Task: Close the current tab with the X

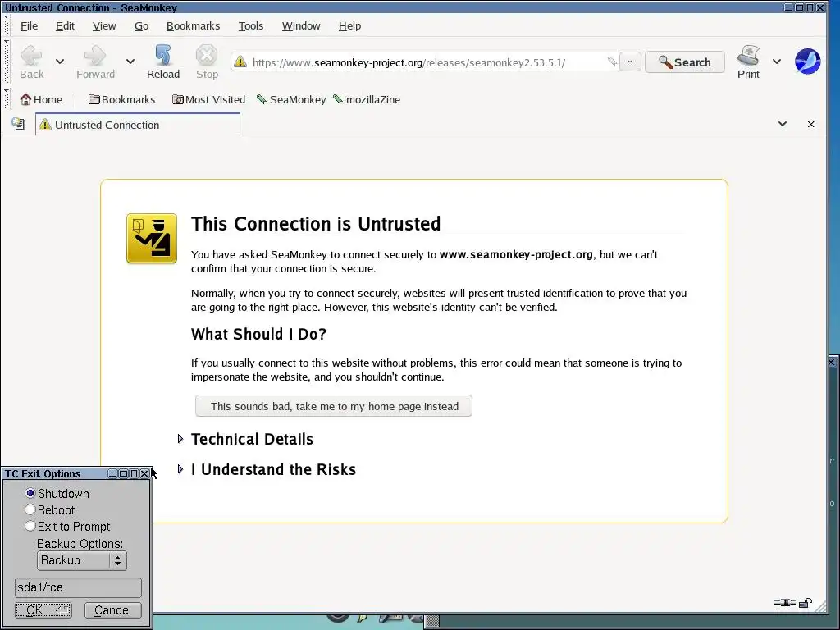Action: click(x=811, y=125)
